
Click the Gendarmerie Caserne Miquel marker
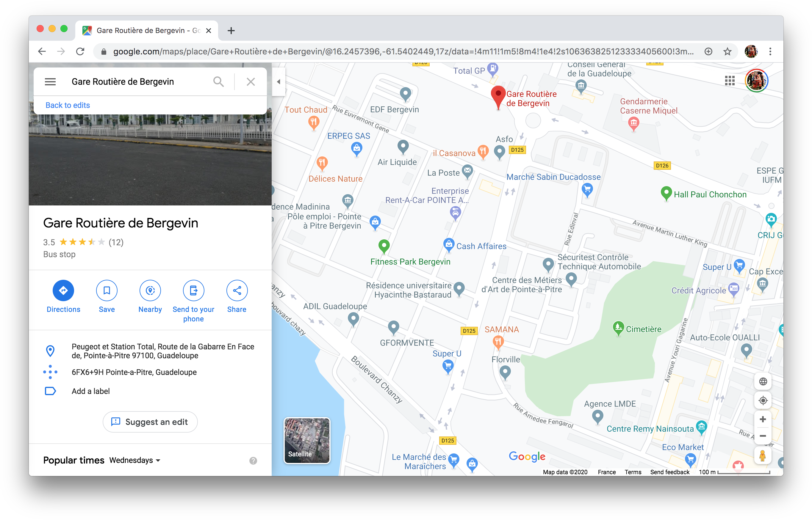coord(633,124)
